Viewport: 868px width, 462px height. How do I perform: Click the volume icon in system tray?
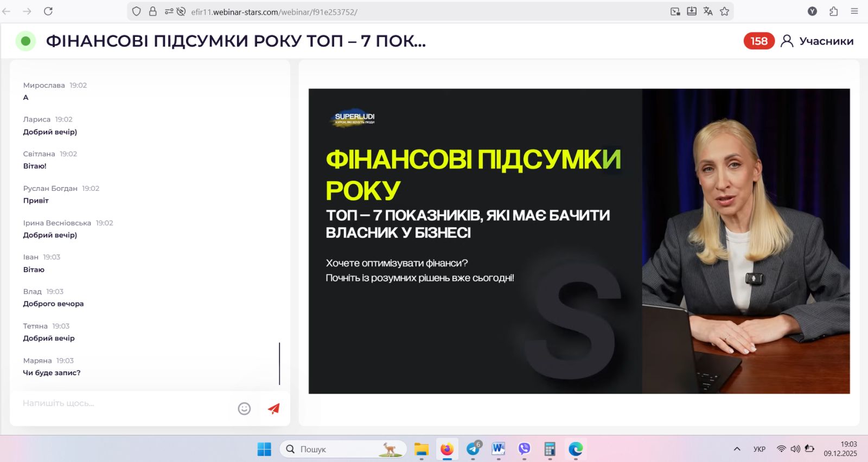pos(795,449)
